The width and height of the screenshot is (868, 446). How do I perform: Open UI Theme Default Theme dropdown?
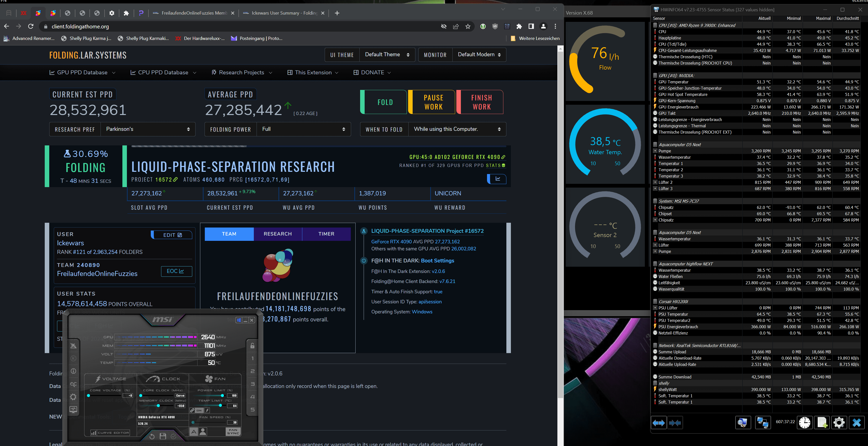387,54
